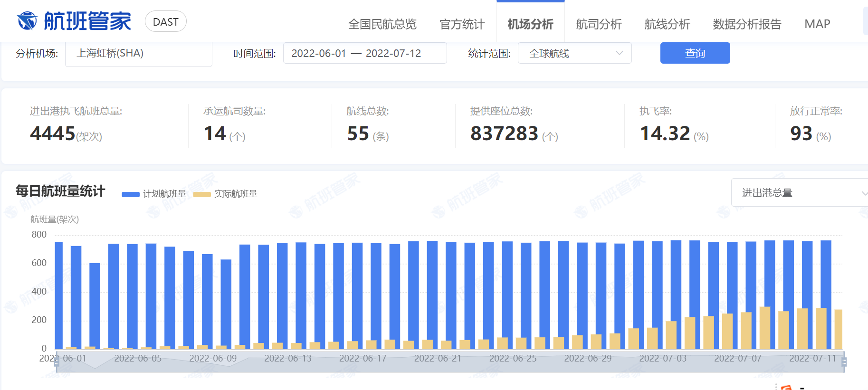Screen dimensions: 868x390
Task: Click the 上海虹桥(SHA) airport input field
Action: [x=138, y=54]
